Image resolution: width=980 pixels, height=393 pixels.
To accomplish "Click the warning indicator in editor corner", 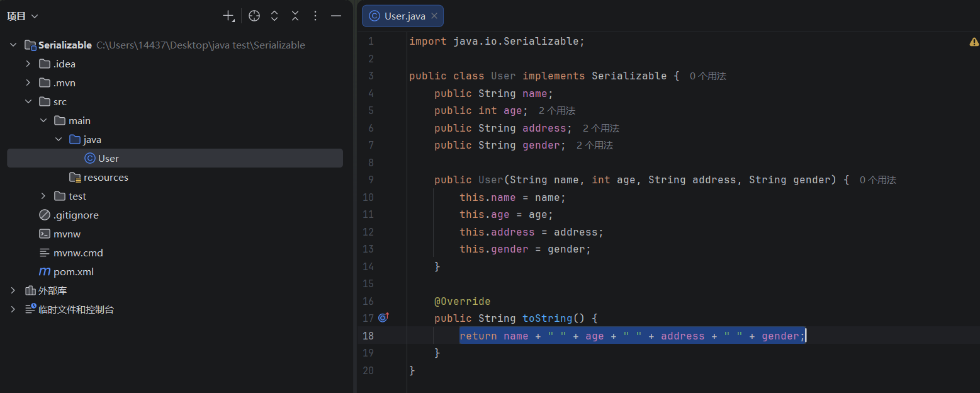I will tap(974, 42).
